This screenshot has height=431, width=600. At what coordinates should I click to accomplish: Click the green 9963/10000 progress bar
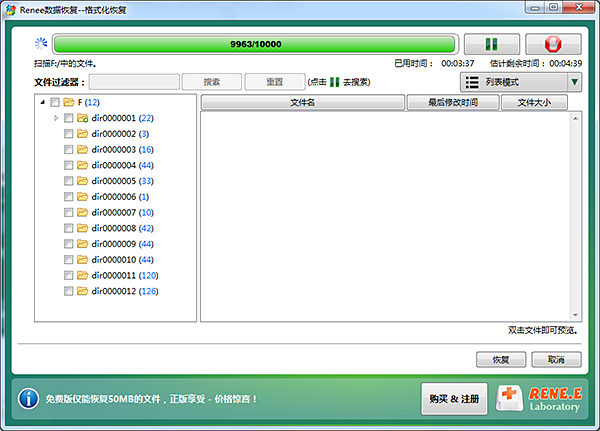(255, 44)
